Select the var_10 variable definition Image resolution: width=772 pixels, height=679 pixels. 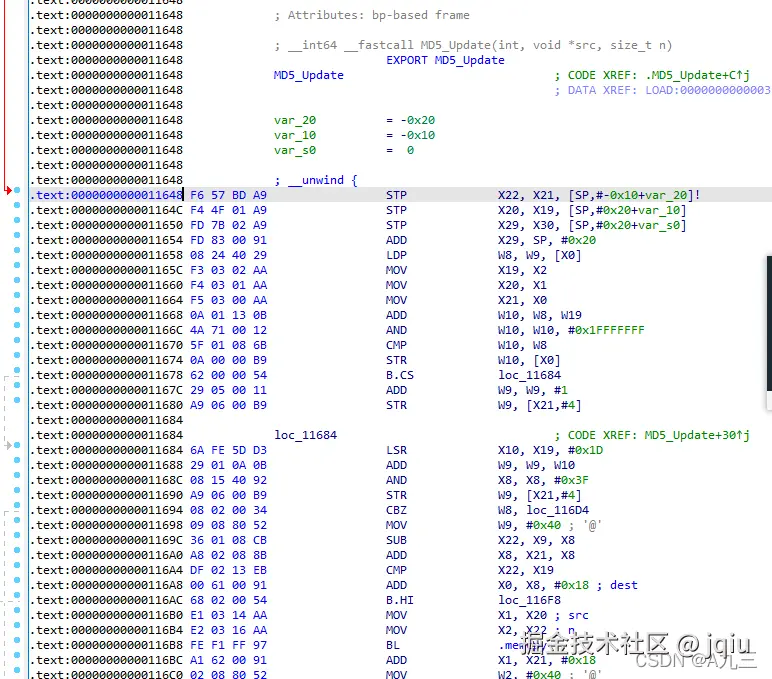pos(295,135)
